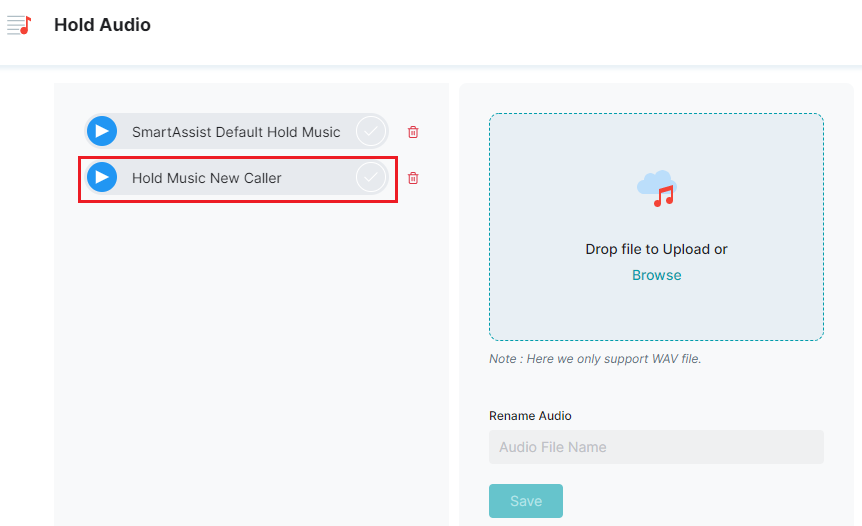Play SmartAssist Default Hold Music audio
The image size is (862, 526).
(x=102, y=131)
